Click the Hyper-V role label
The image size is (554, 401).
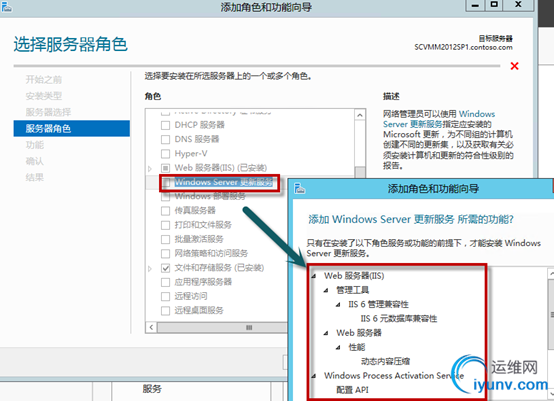(191, 154)
